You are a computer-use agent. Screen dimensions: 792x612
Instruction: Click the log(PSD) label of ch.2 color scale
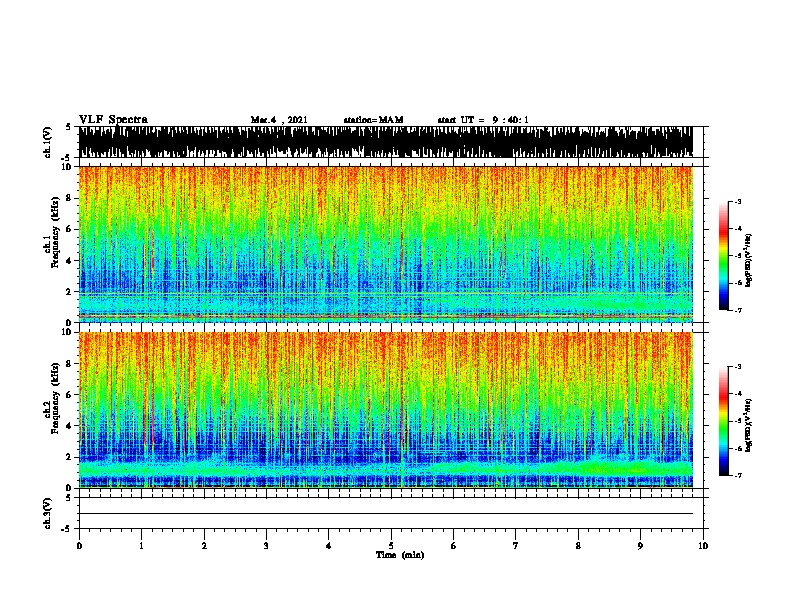(749, 425)
